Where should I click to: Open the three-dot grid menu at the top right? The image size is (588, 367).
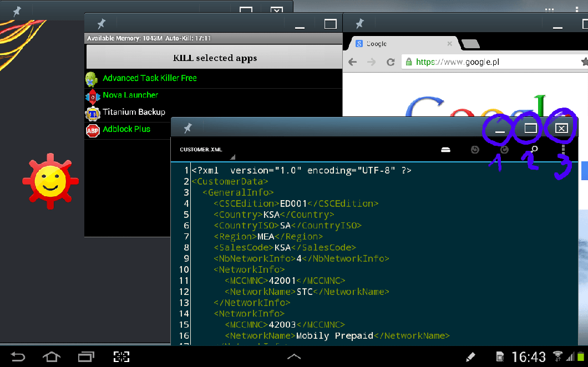pos(549,9)
